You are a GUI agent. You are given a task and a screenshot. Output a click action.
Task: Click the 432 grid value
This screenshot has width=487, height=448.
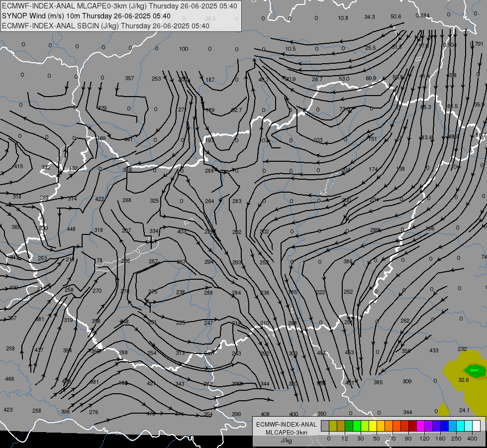[73, 168]
